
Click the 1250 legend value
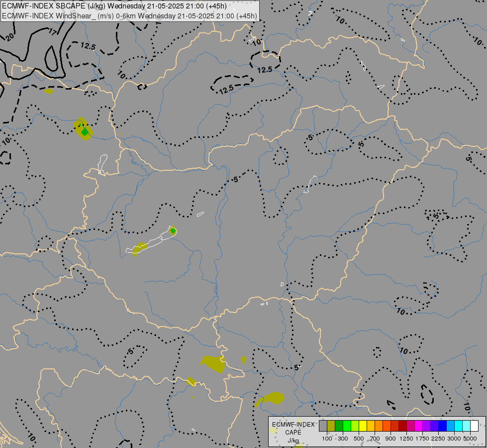click(x=406, y=439)
